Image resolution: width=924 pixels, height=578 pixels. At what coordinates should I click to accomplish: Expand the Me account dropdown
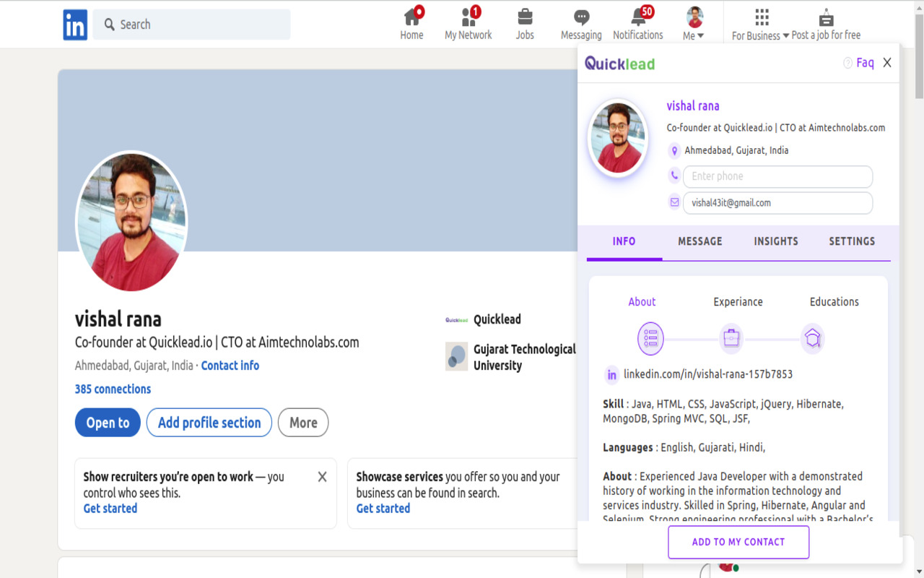click(x=694, y=35)
